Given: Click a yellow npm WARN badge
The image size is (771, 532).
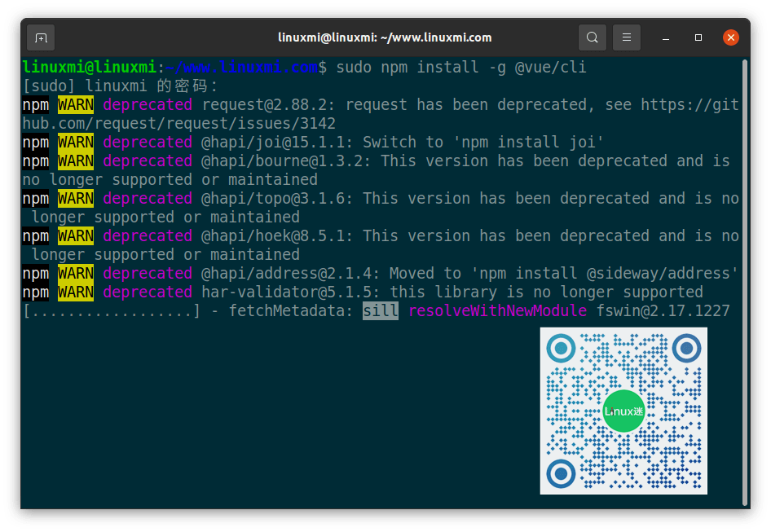Looking at the screenshot, I should point(75,104).
